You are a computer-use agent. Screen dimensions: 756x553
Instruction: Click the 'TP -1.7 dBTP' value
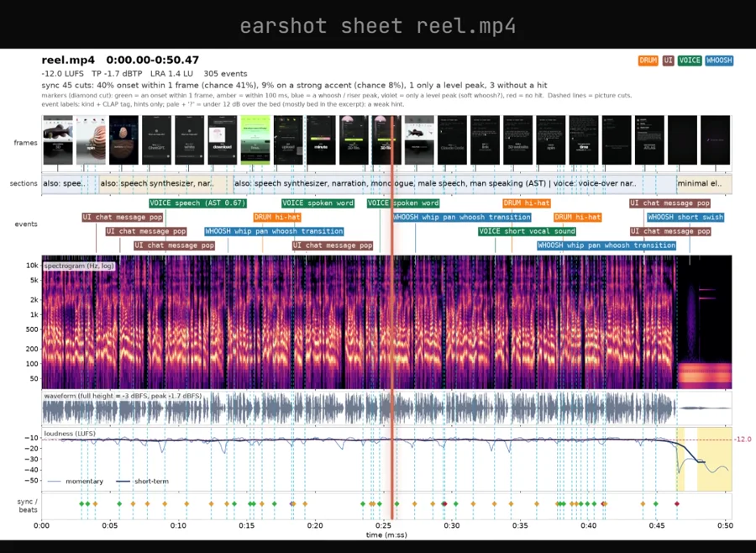(117, 74)
